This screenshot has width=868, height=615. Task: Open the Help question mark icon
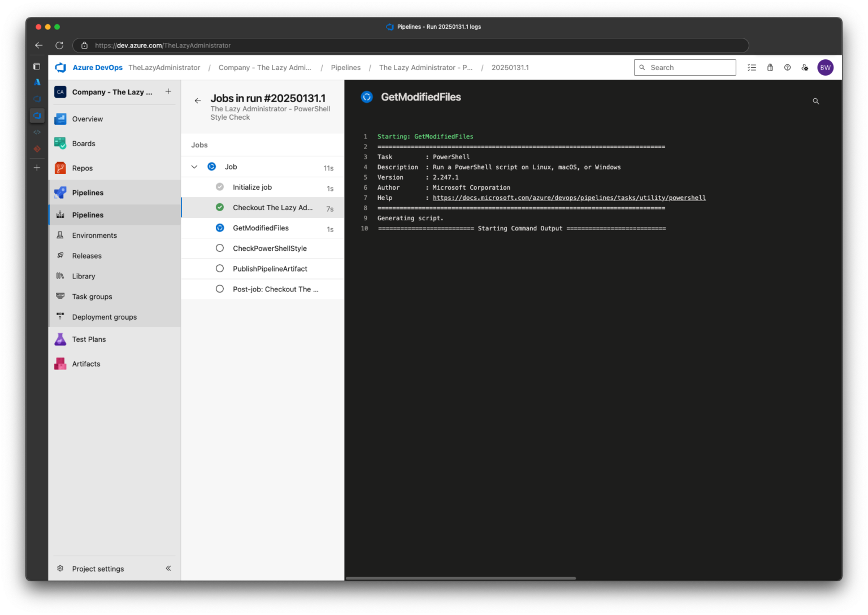pyautogui.click(x=787, y=68)
